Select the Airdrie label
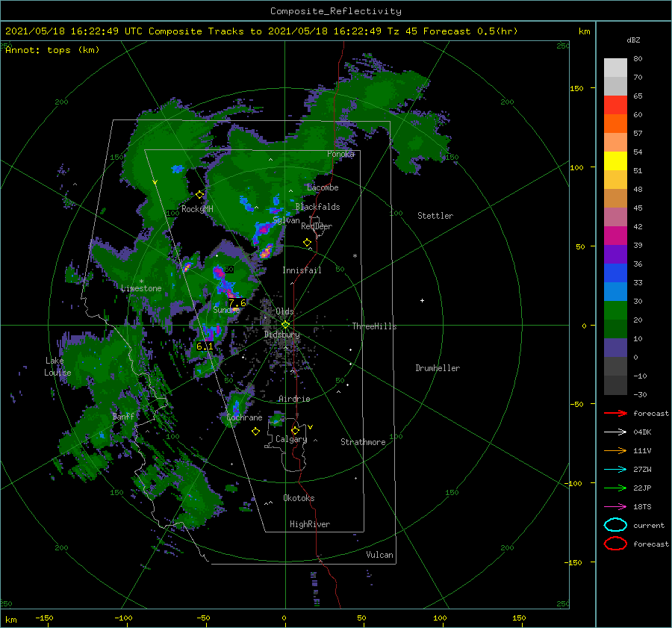Screen dimensions: 672x628 coord(294,399)
